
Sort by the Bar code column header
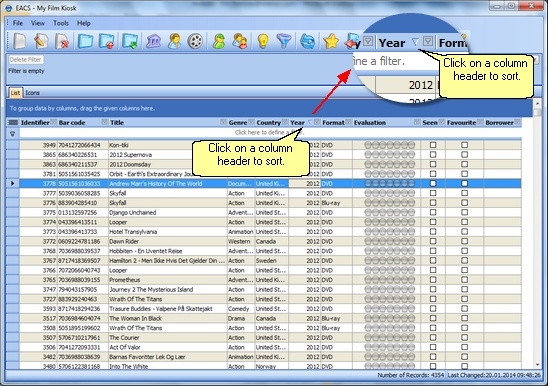tap(72, 122)
